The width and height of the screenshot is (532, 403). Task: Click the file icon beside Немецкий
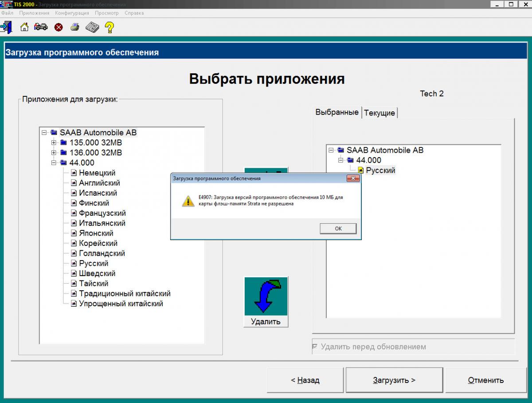point(74,173)
